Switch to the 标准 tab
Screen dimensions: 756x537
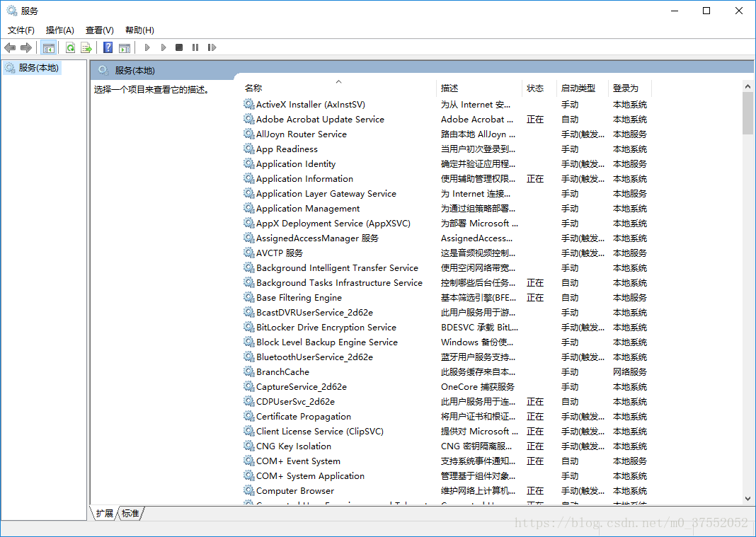click(130, 514)
